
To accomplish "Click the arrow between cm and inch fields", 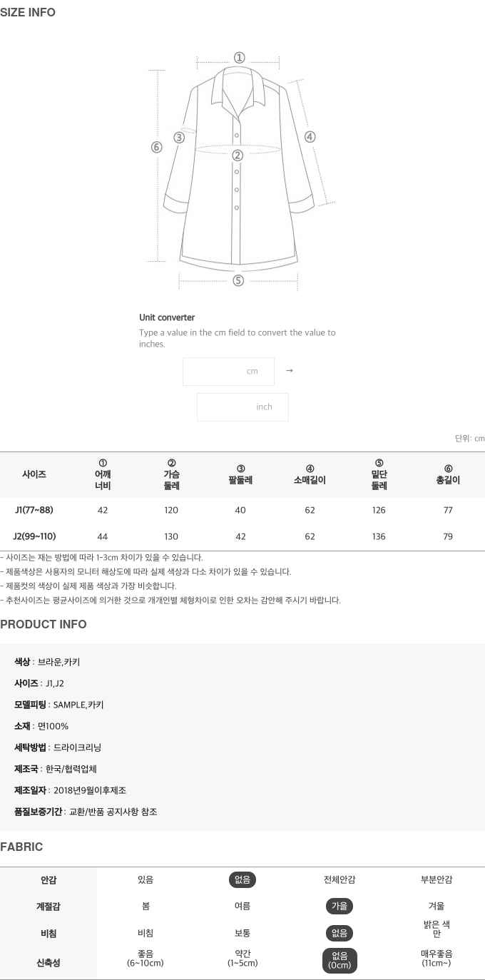I will point(289,371).
